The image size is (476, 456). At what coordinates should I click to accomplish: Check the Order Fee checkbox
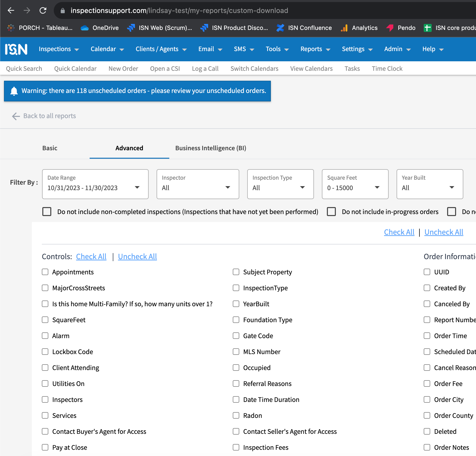click(427, 383)
